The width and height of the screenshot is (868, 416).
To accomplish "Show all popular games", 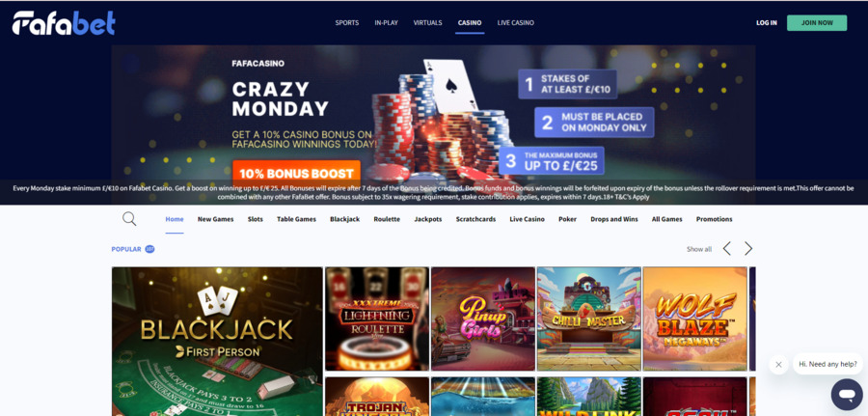I will click(699, 249).
